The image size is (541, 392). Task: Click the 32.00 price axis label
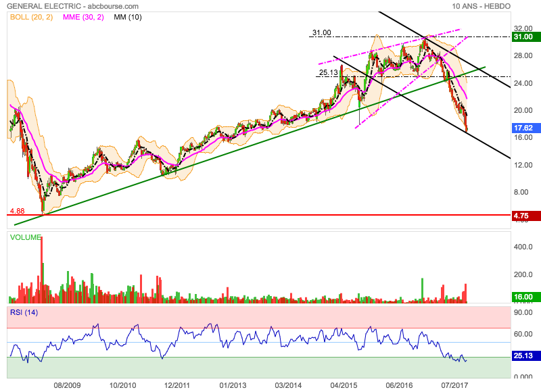[523, 28]
